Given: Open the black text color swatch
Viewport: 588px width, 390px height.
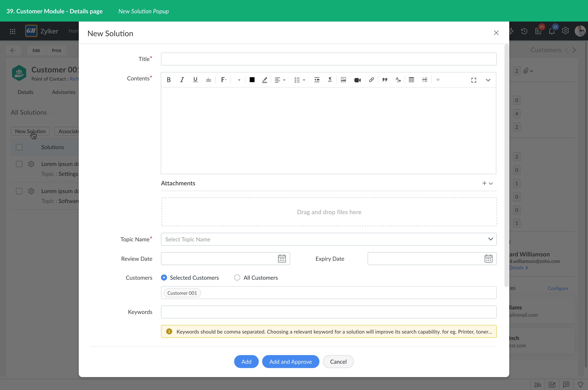Looking at the screenshot, I should tap(252, 80).
